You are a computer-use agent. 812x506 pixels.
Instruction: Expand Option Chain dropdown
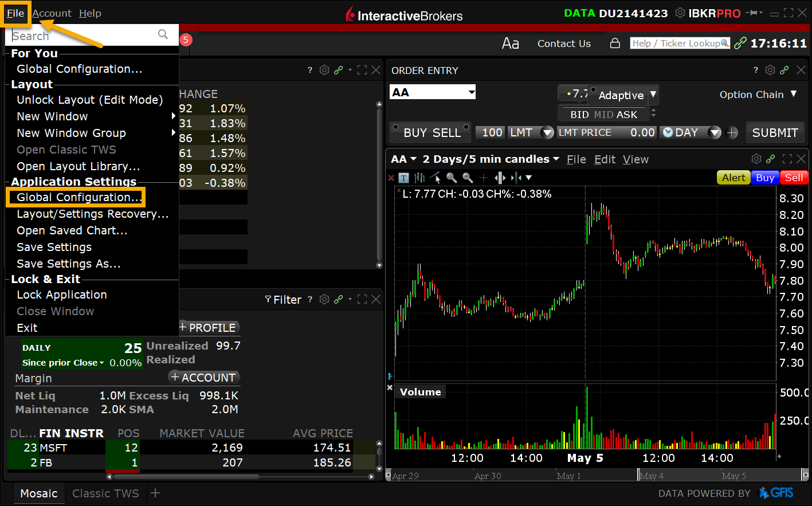(794, 94)
